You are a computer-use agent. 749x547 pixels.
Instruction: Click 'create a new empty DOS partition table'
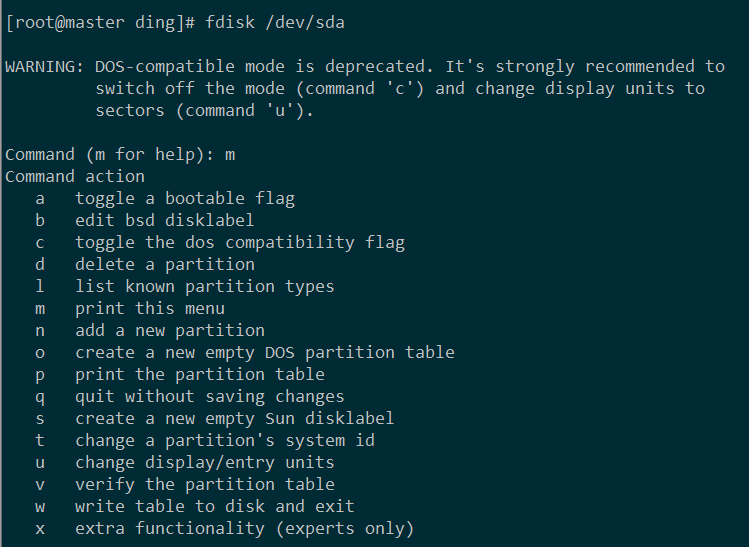[265, 352]
